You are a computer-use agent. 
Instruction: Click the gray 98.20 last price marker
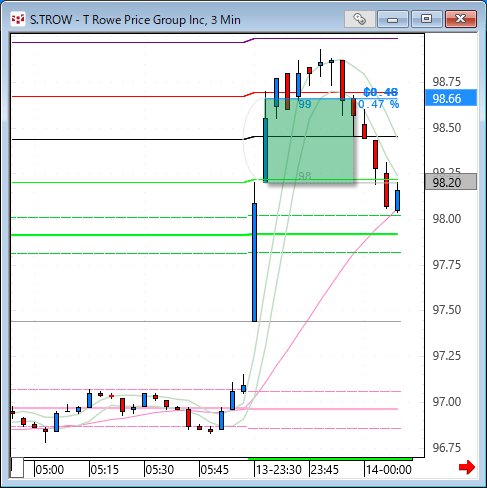(451, 182)
